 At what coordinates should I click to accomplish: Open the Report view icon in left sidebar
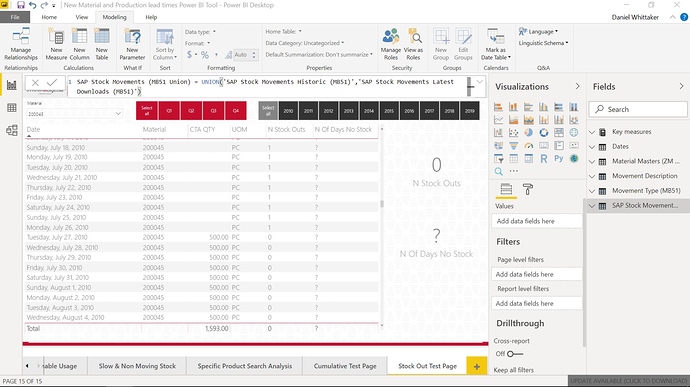click(x=11, y=85)
